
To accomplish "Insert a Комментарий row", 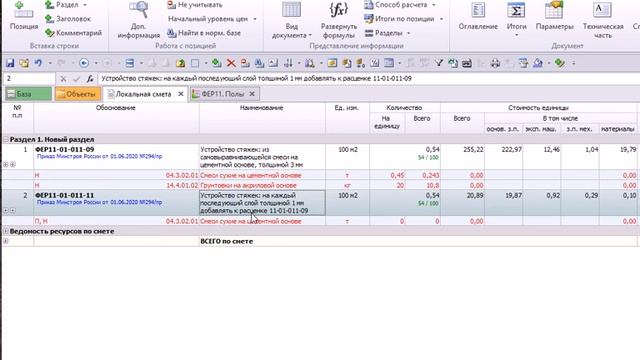I will click(x=73, y=33).
